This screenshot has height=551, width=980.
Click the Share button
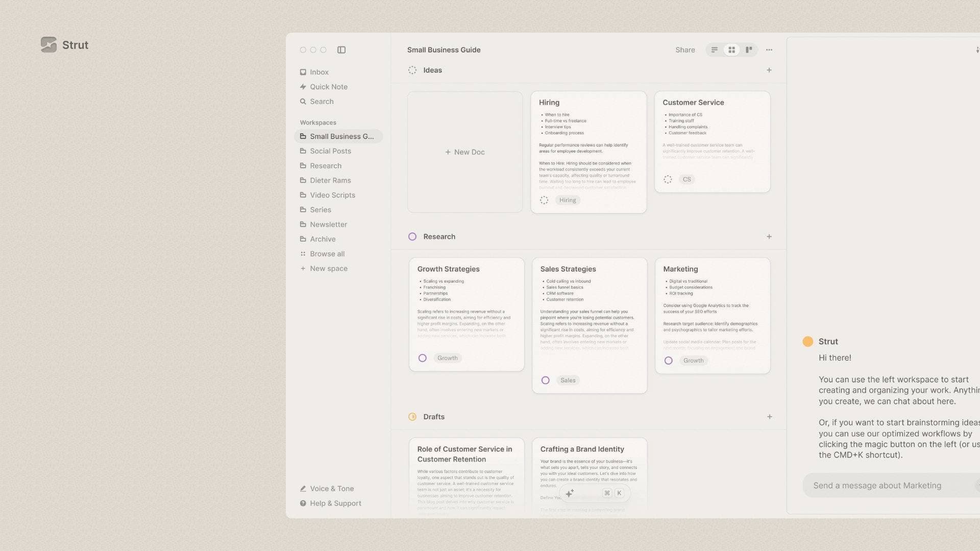685,49
